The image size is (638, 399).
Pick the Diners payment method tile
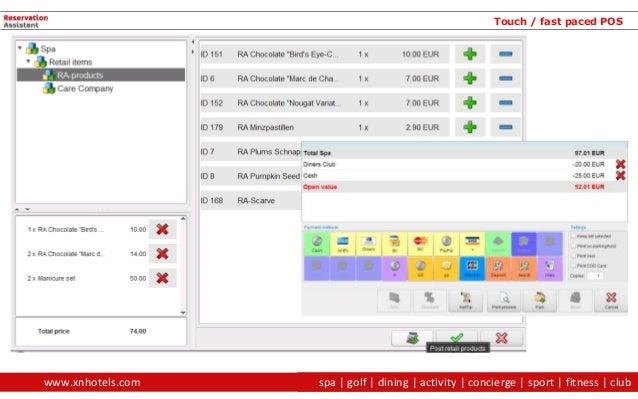[369, 244]
